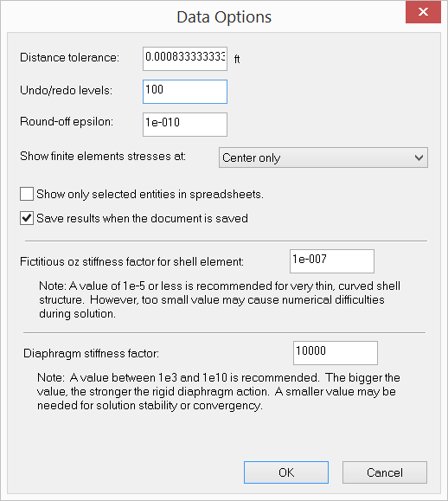Click the Round-off epsilon label
The image size is (448, 501).
pyautogui.click(x=67, y=122)
